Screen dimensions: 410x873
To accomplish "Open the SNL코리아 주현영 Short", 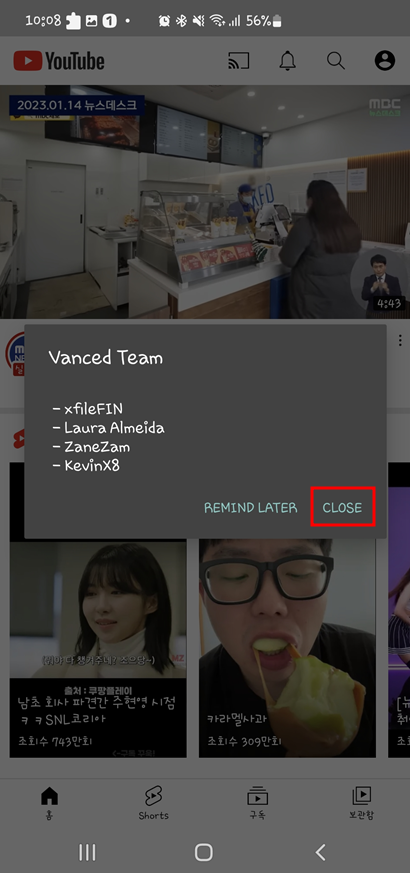I will coord(98,610).
